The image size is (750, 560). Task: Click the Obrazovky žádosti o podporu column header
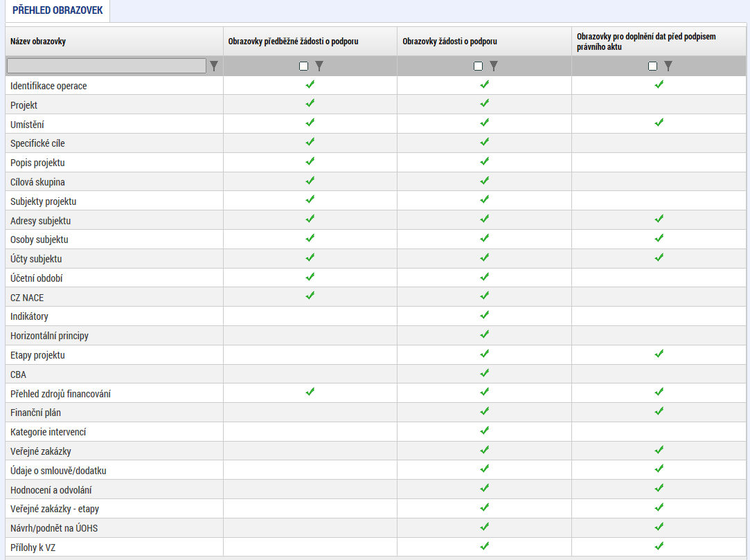tap(485, 41)
